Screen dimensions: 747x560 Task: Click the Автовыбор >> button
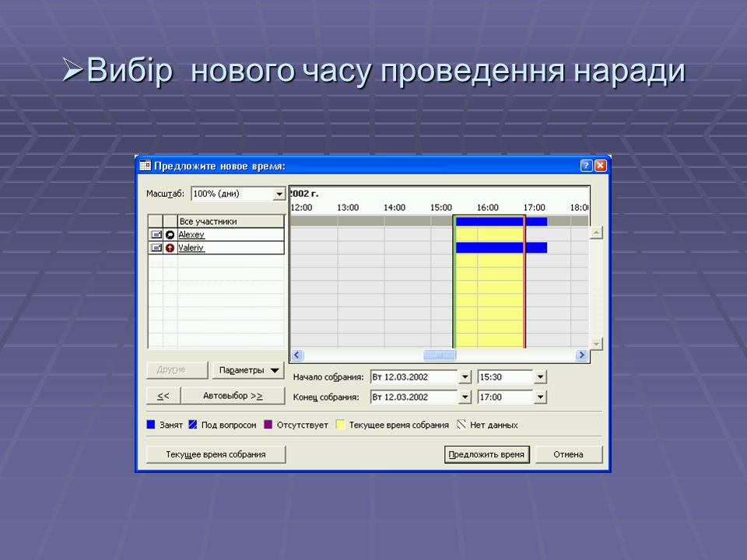pyautogui.click(x=233, y=396)
